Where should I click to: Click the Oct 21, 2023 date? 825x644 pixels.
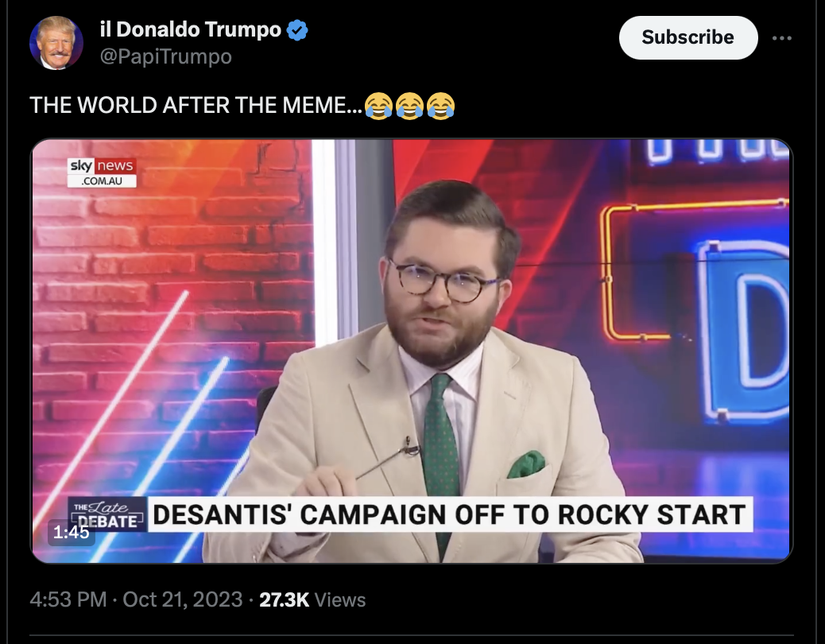click(183, 599)
